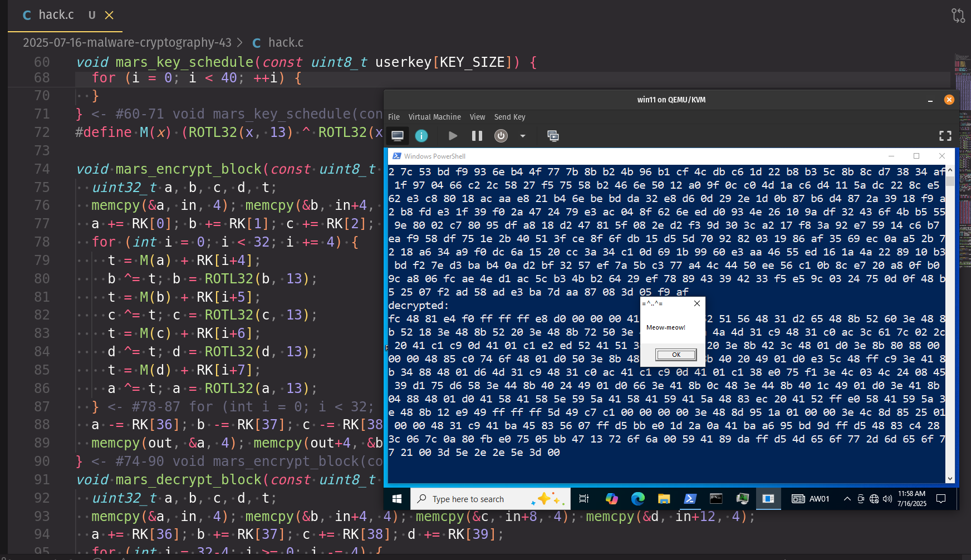Image resolution: width=971 pixels, height=560 pixels.
Task: Click the breadcrumb folder 2025-07-16-malware-cryptography-43
Action: tap(127, 42)
